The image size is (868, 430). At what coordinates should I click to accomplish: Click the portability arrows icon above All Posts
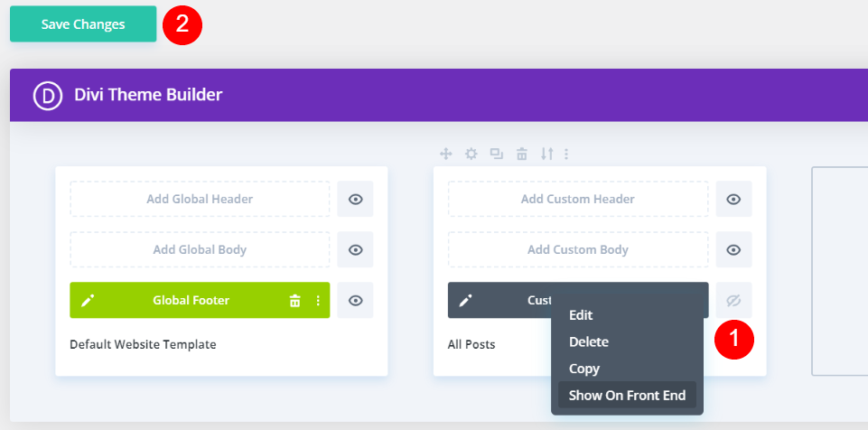click(x=547, y=154)
